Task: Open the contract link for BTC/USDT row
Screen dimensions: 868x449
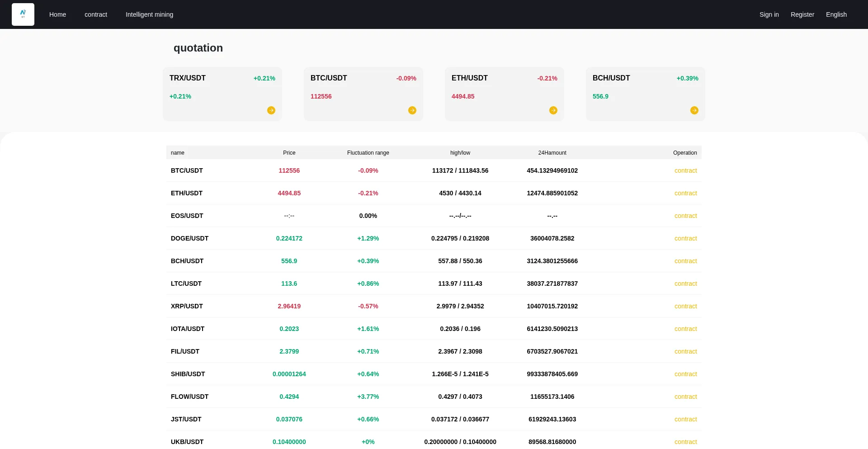Action: 686,170
